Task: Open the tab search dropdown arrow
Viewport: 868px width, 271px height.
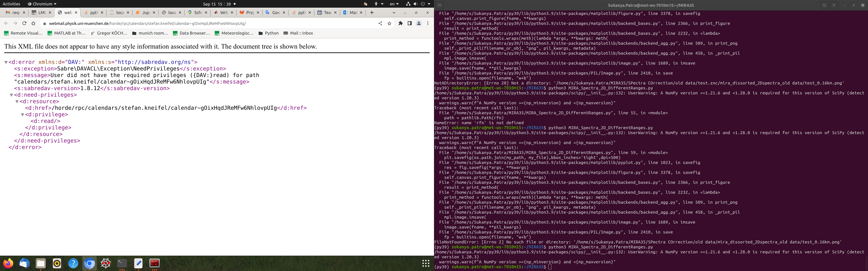Action: (394, 12)
